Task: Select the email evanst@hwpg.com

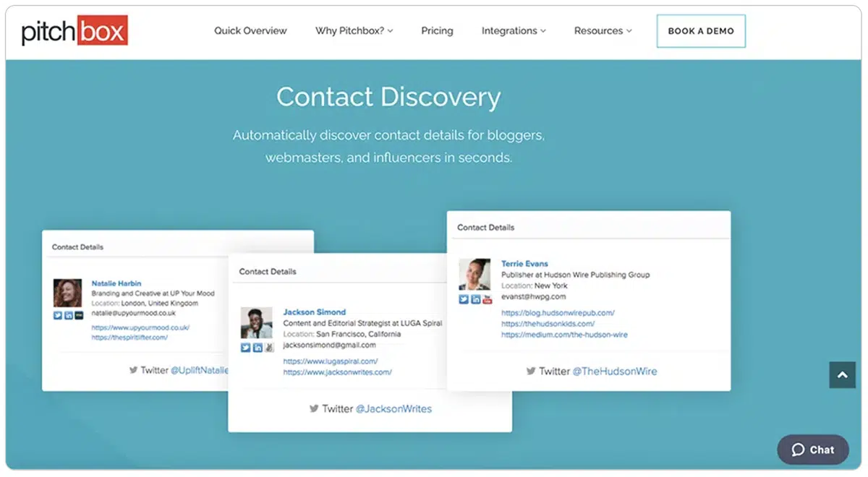Action: pyautogui.click(x=533, y=296)
